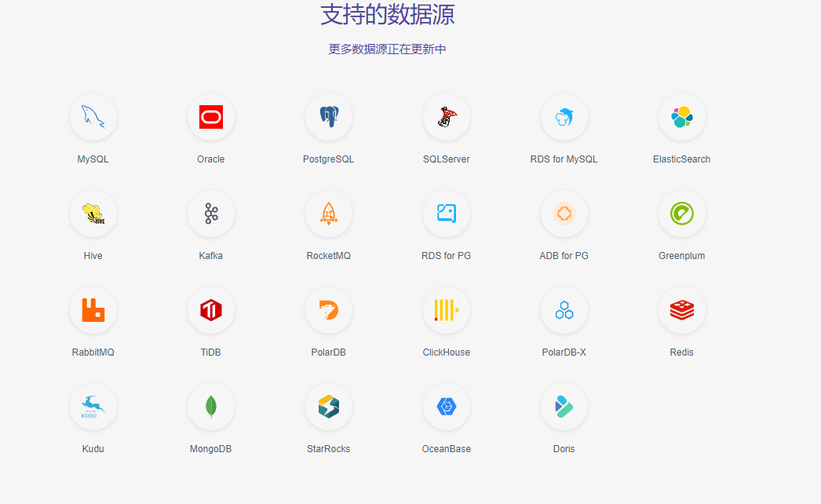Choose the blue OceanBase icon
821x504 pixels.
[447, 407]
